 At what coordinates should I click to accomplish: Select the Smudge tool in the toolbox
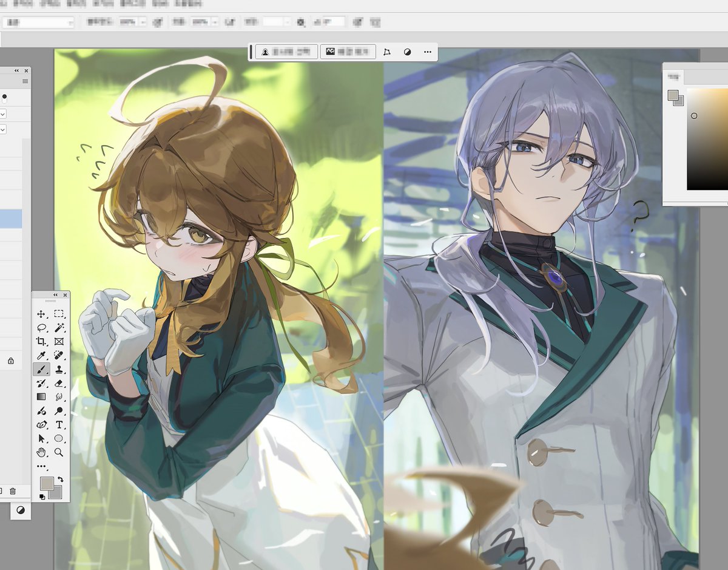(59, 397)
